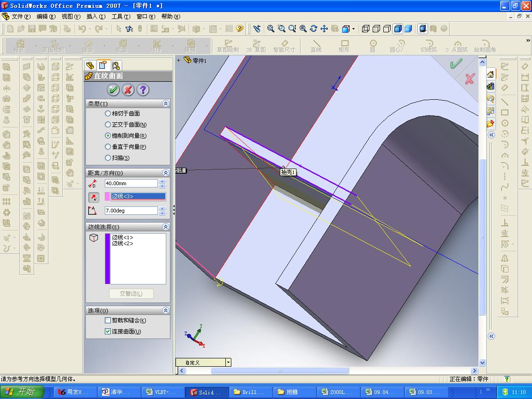Click the confirmation corner green checkmark
Image resolution: width=532 pixels, height=399 pixels.
[456, 63]
